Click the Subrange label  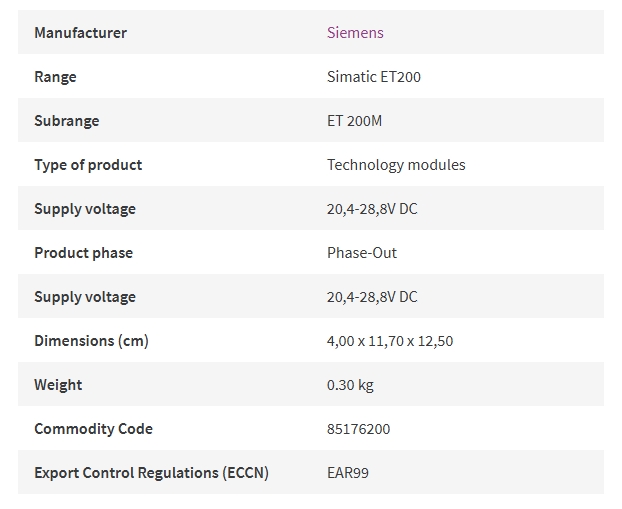point(67,121)
